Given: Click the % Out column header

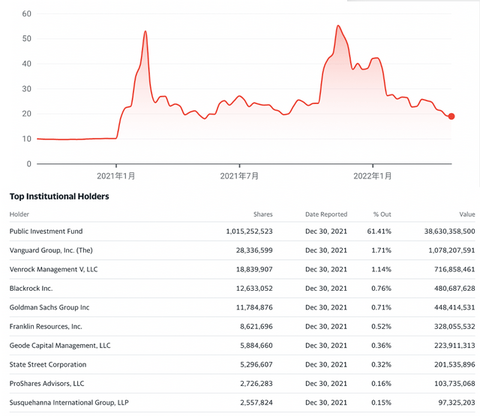Looking at the screenshot, I should pos(382,214).
